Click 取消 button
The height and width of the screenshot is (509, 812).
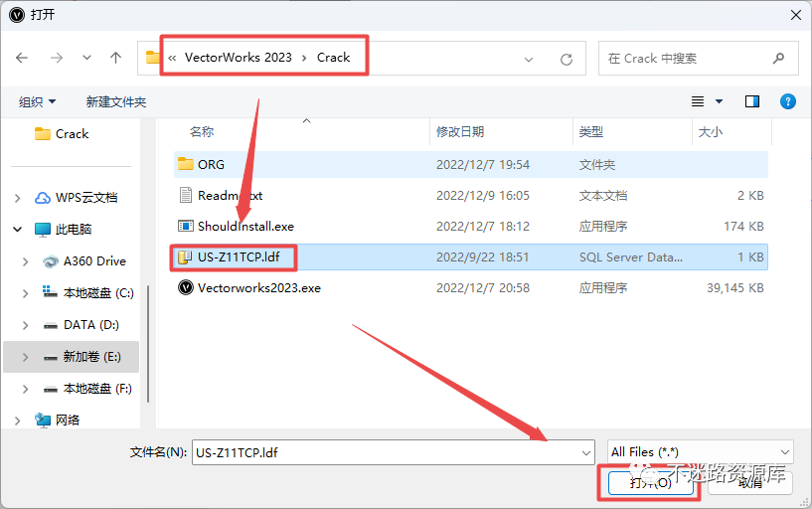tap(750, 483)
